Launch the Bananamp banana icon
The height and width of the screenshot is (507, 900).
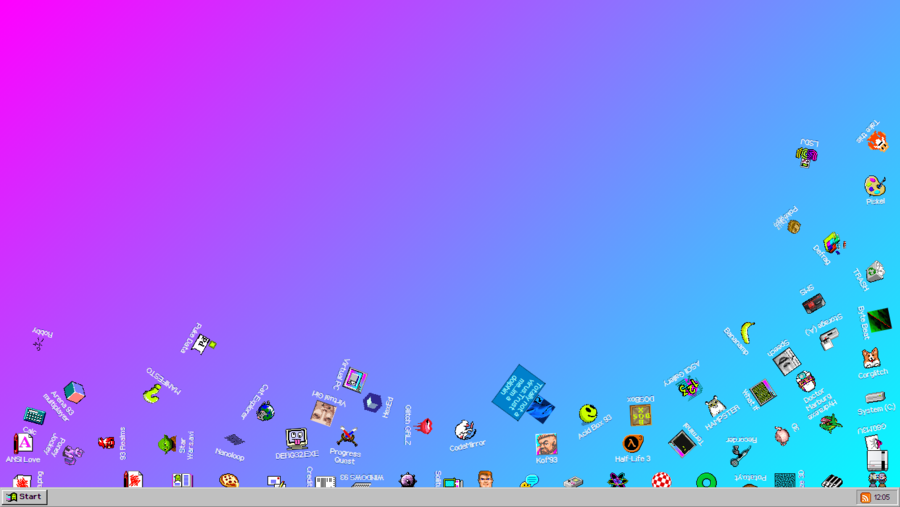point(746,332)
